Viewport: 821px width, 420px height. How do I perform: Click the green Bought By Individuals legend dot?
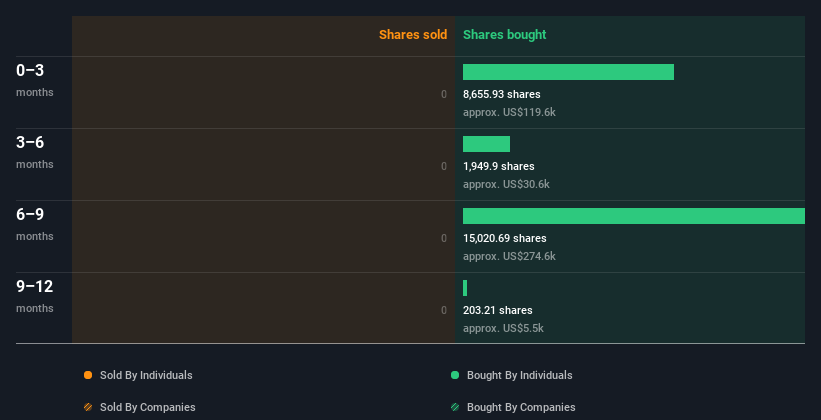pos(454,375)
